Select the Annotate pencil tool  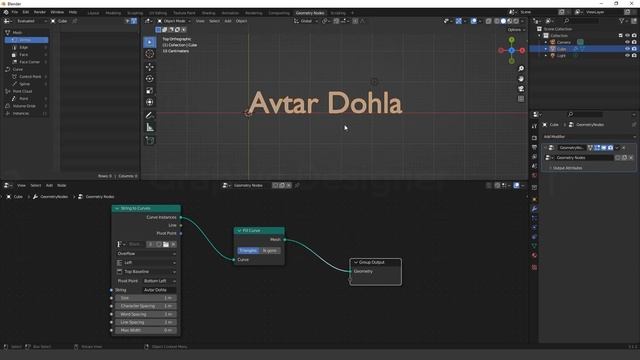click(x=150, y=115)
